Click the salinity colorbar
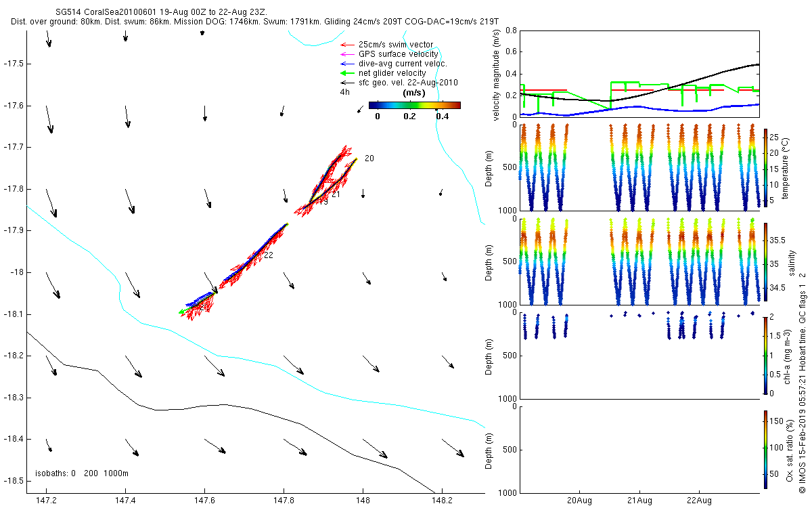The width and height of the screenshot is (812, 508). point(766,261)
